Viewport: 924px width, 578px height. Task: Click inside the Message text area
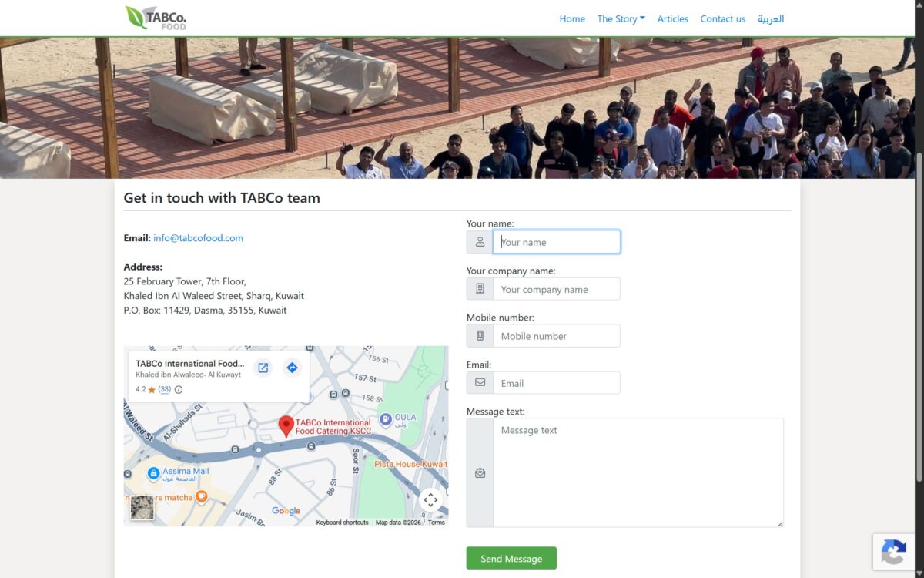tap(638, 473)
